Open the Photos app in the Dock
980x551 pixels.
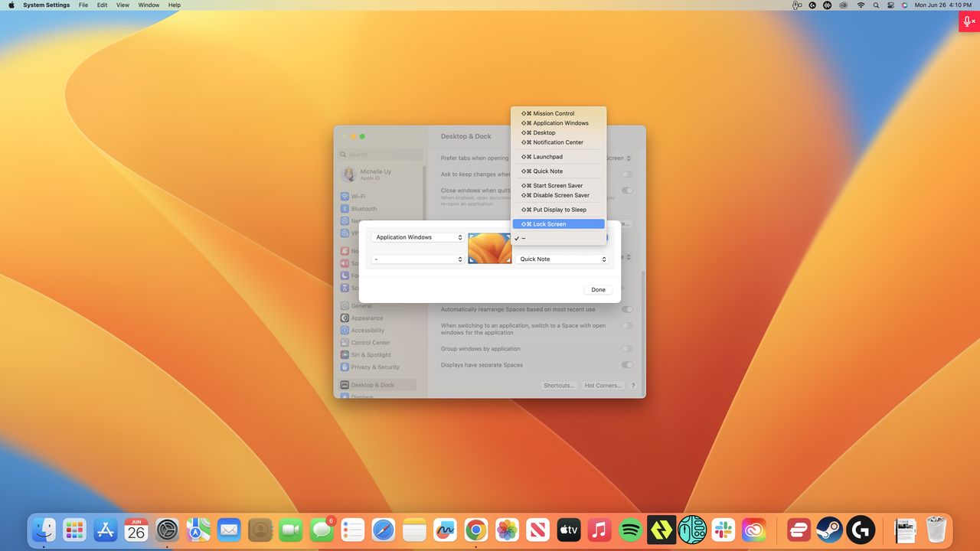tap(507, 530)
